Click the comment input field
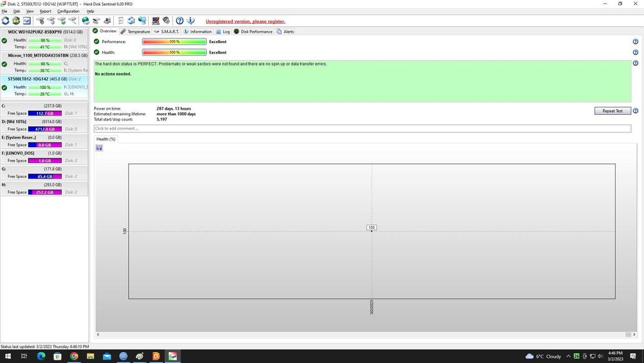The image size is (644, 363). tap(362, 129)
